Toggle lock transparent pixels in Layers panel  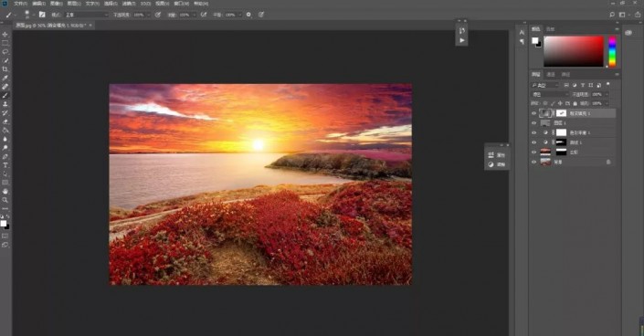[545, 103]
